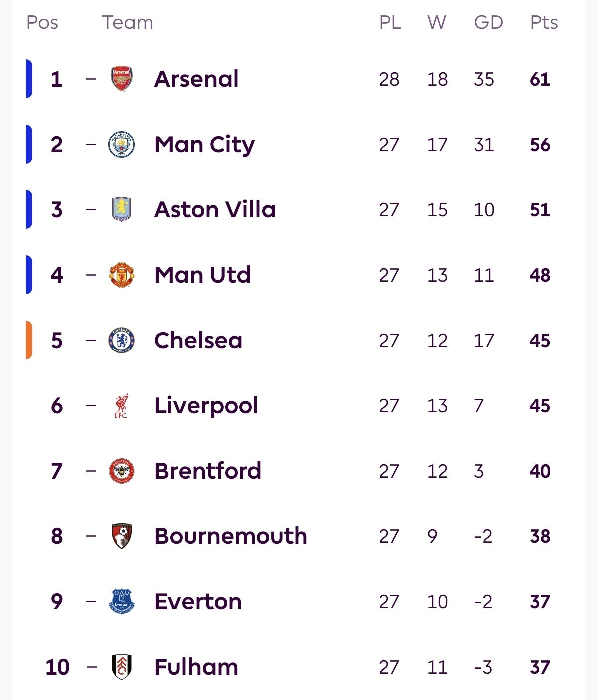Click the orange marker beside Chelsea
Screen dimensions: 598x700
(29, 341)
